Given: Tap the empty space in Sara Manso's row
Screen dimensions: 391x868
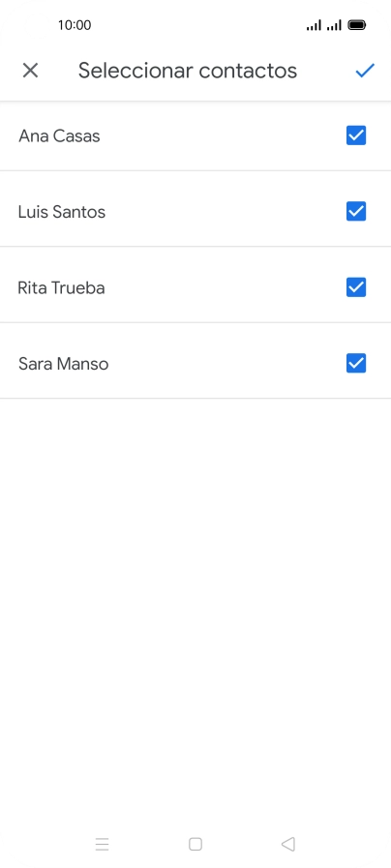Looking at the screenshot, I should pyautogui.click(x=227, y=364).
